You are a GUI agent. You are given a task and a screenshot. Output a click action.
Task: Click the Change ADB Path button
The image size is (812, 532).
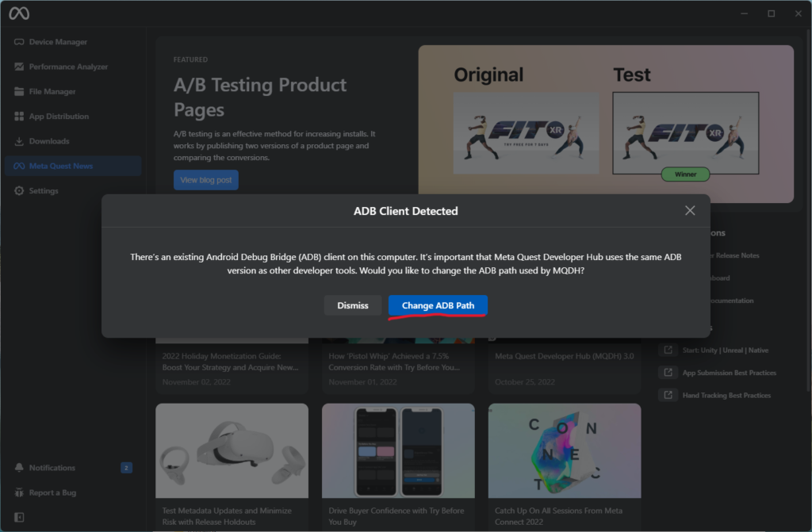point(438,305)
